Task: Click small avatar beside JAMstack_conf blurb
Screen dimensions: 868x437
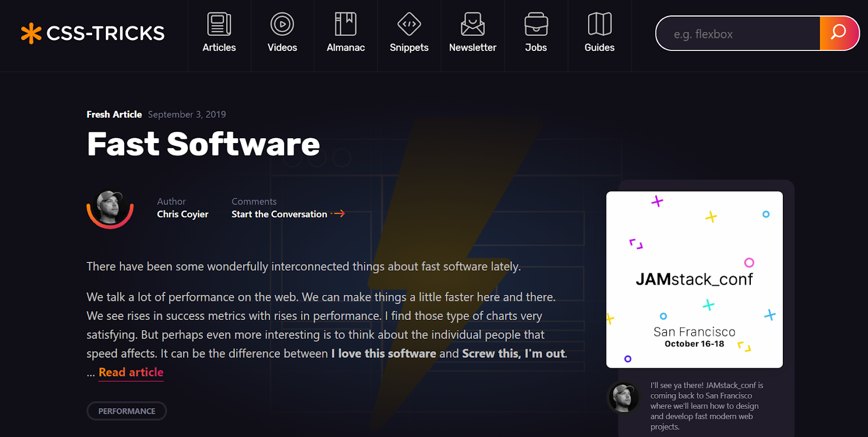Action: 623,397
